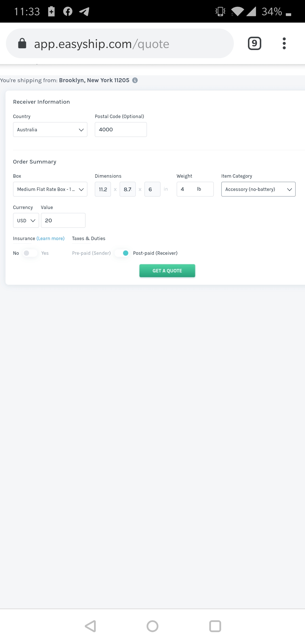Click the Postal Code field with 4000
Viewport: 305px width, 644px height.
coord(121,130)
